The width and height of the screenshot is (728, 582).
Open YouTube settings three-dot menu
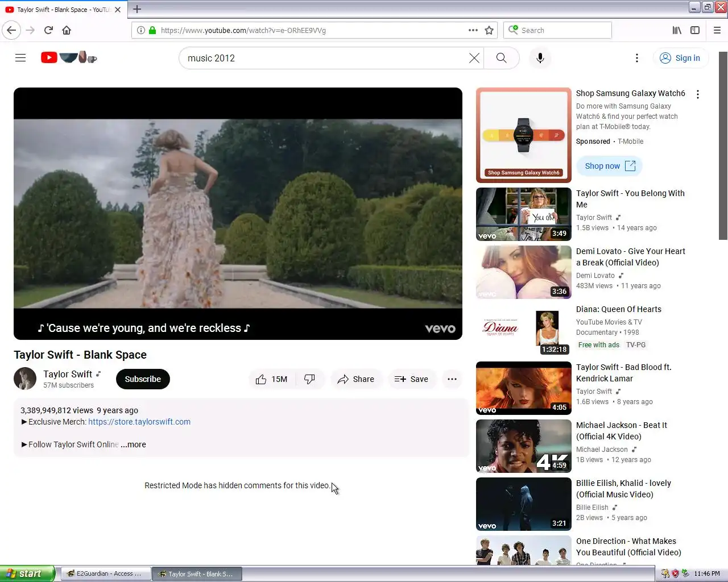[637, 58]
